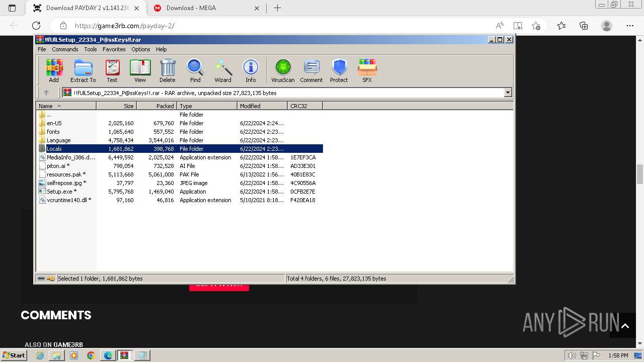Click the taskbar clock showing 1:58 PM

pyautogui.click(x=618, y=355)
